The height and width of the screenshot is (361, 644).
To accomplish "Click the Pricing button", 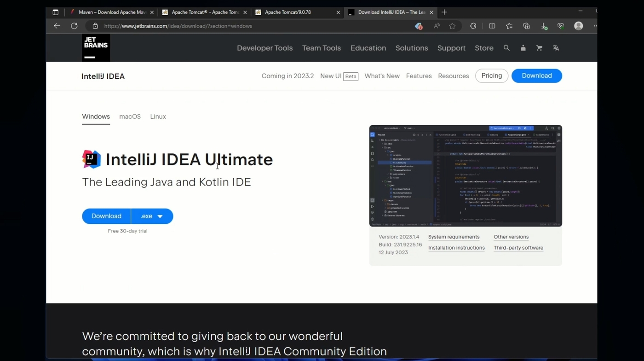I will coord(492,76).
